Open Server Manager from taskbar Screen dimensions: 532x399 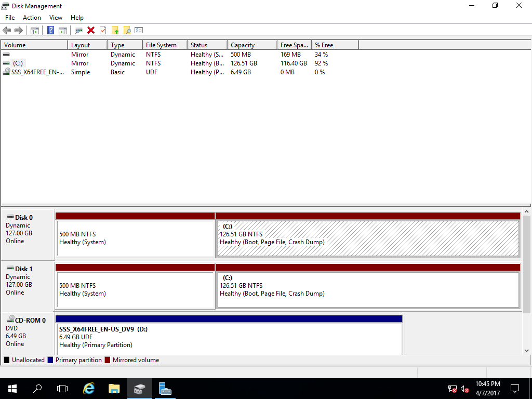point(165,389)
